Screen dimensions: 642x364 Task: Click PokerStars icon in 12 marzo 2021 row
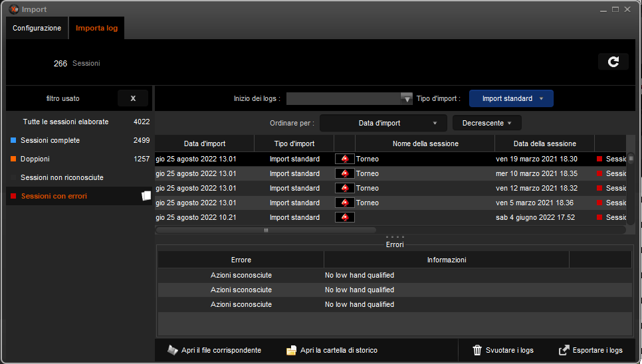tap(345, 188)
